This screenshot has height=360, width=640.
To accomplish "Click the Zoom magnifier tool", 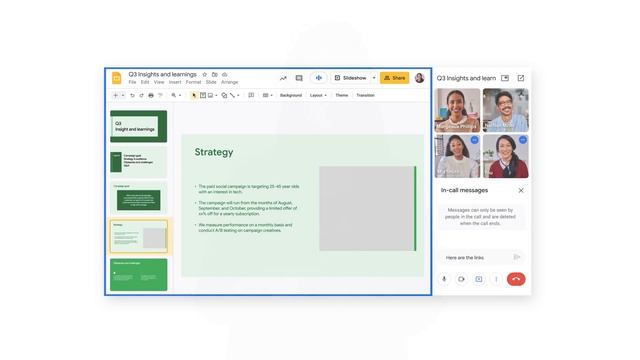I will point(174,95).
